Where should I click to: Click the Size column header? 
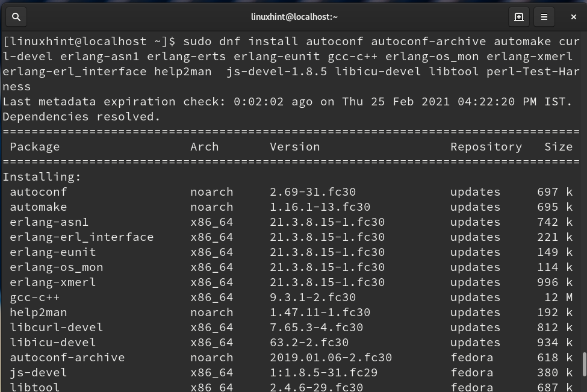[558, 146]
